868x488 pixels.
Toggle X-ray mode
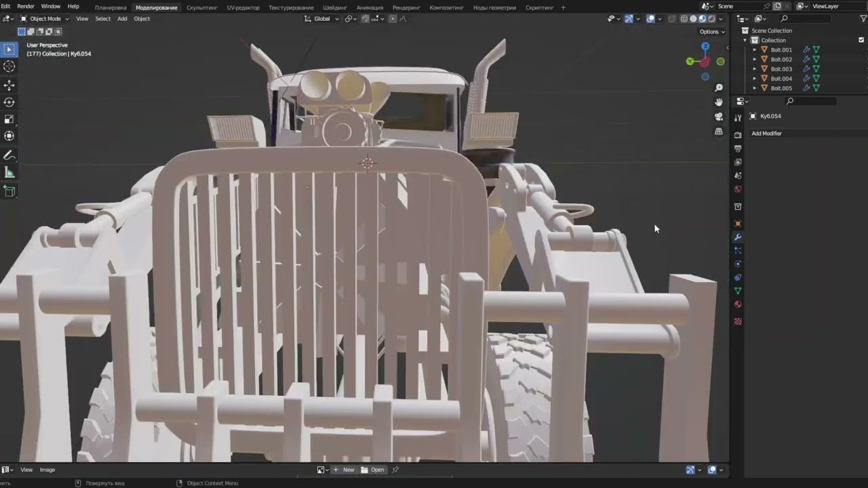coord(671,19)
